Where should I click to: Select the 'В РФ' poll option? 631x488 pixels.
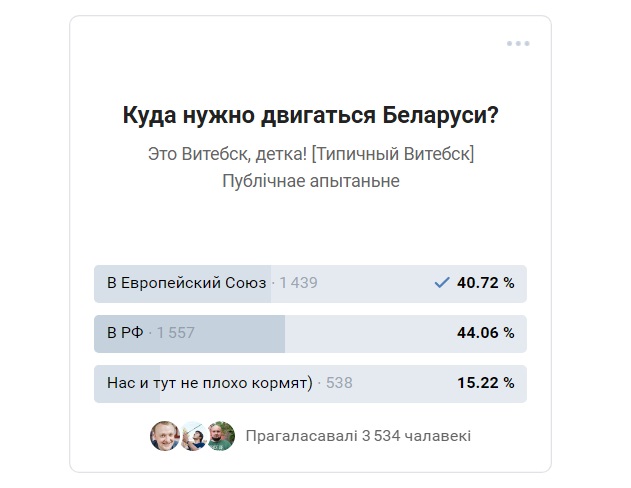pos(310,334)
